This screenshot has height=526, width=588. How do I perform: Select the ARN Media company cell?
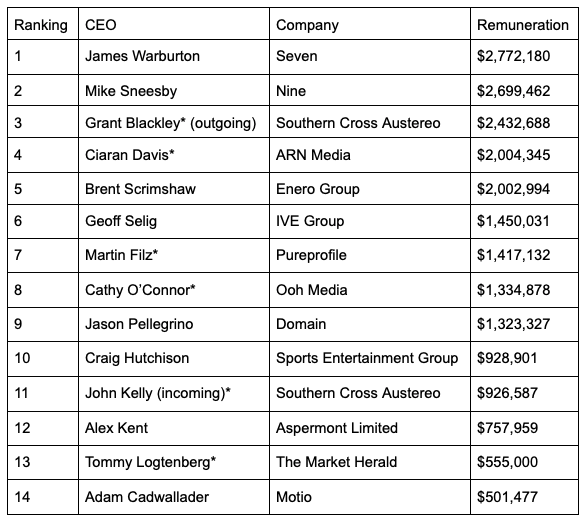point(370,155)
